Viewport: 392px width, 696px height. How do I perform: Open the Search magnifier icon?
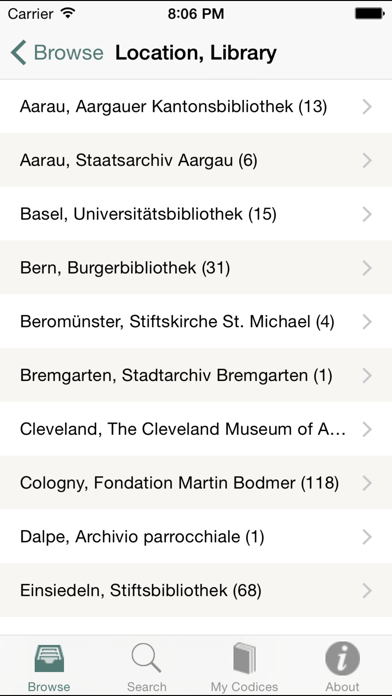147,658
